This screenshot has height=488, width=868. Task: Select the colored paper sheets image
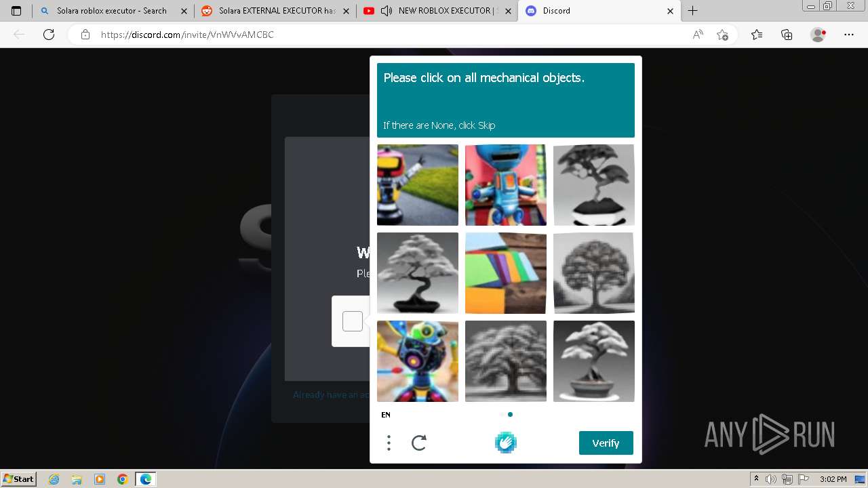tap(506, 273)
